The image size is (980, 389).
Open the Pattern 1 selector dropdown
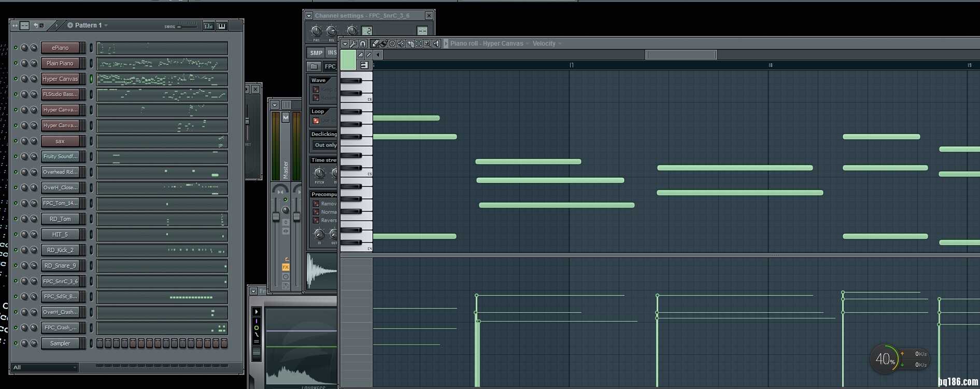click(x=88, y=25)
